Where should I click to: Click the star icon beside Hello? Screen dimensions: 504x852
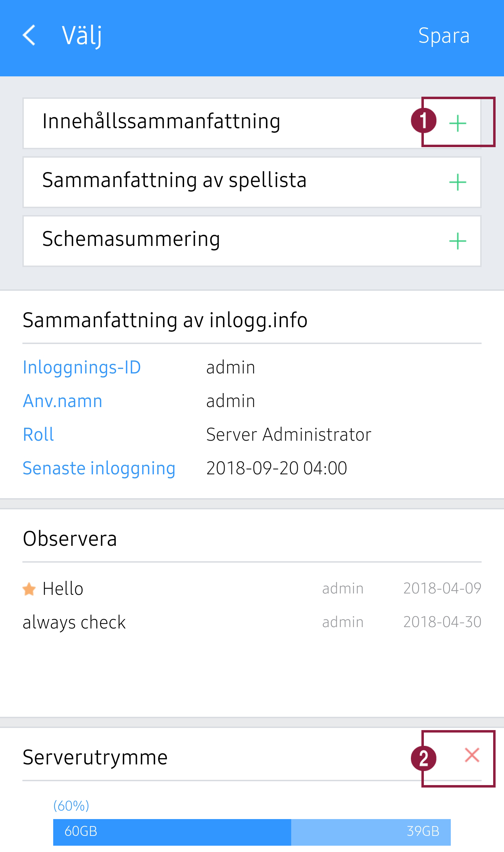click(29, 589)
